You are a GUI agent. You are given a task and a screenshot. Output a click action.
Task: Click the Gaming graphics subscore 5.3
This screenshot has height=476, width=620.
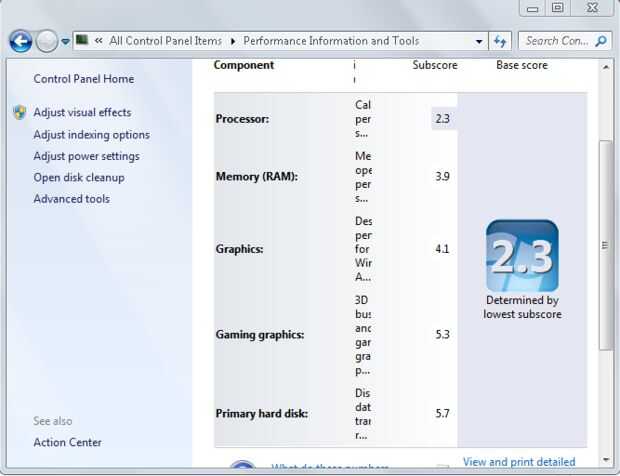pyautogui.click(x=442, y=335)
